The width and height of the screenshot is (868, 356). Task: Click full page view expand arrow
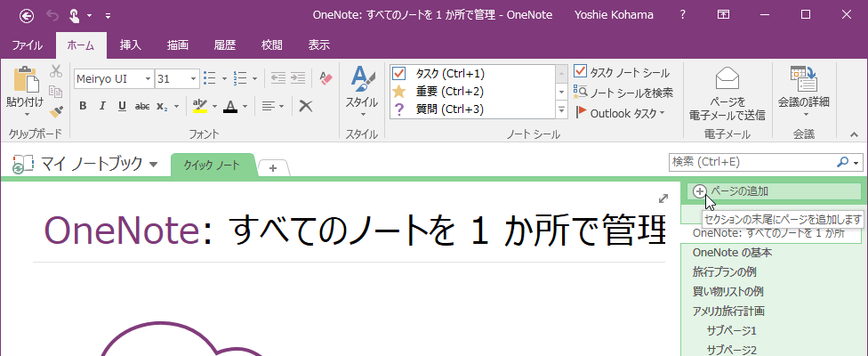pyautogui.click(x=663, y=198)
